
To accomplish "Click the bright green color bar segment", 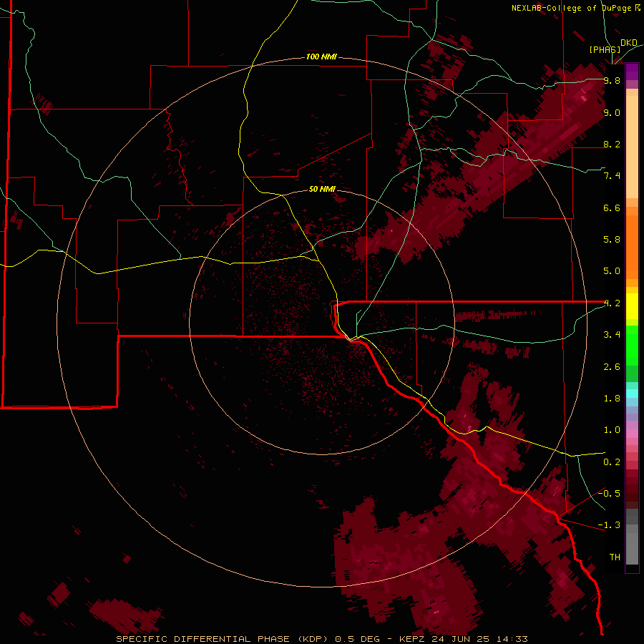I will [632, 345].
